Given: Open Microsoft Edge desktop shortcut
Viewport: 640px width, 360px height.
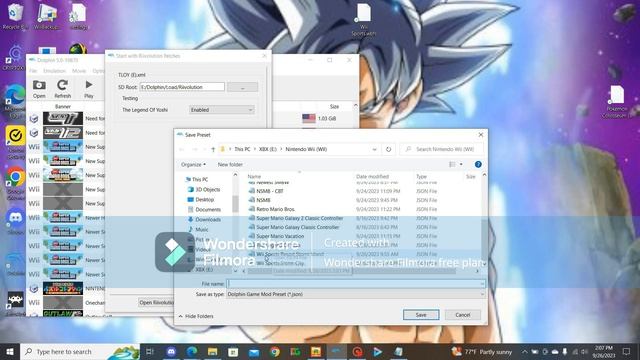Looking at the screenshot, I should [x=15, y=101].
